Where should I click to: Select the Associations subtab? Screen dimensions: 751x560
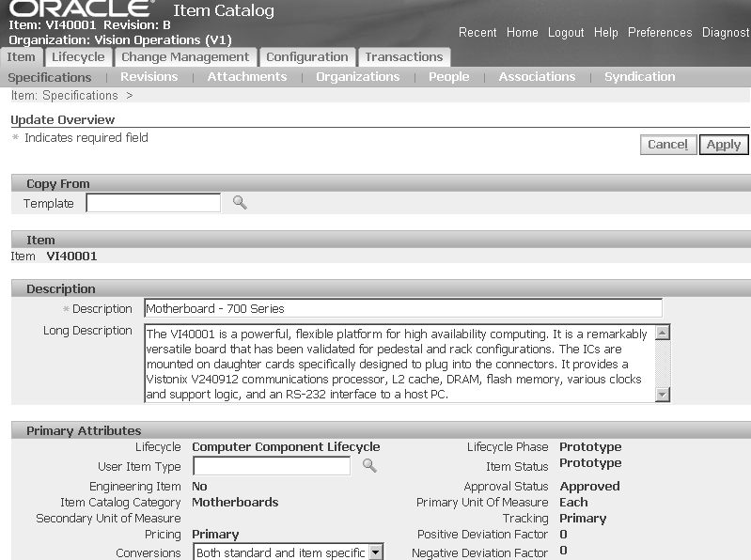(x=537, y=77)
